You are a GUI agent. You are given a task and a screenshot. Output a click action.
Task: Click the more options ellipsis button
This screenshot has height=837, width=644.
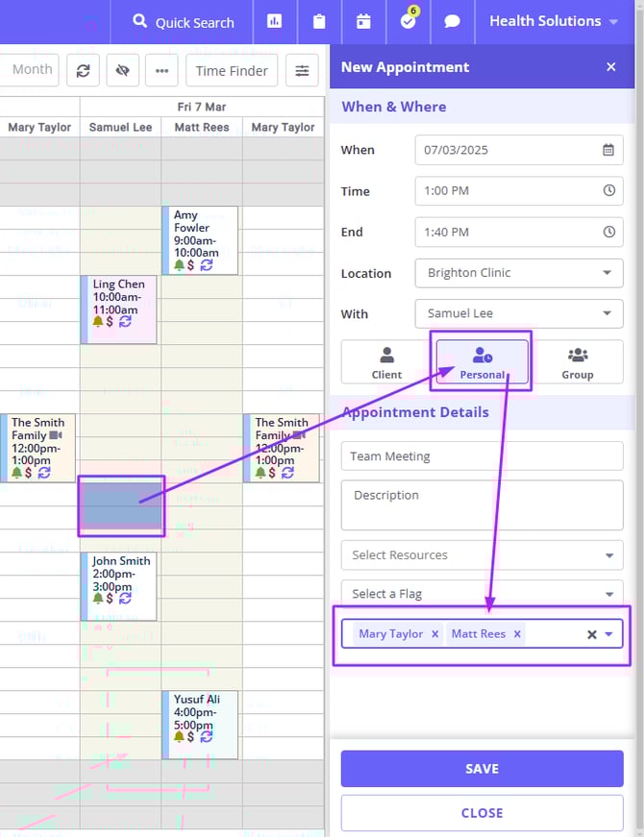pyautogui.click(x=161, y=70)
